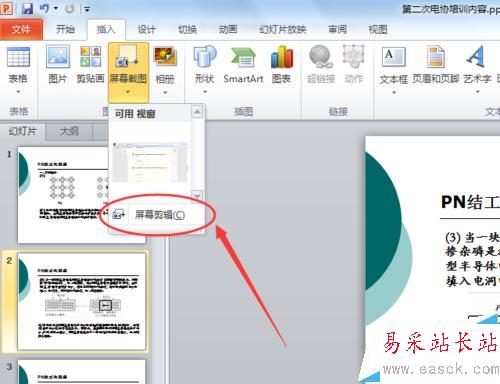Screen dimensions: 500x384
Task: Switch to the 切换 ribbon tab
Action: coord(187,30)
